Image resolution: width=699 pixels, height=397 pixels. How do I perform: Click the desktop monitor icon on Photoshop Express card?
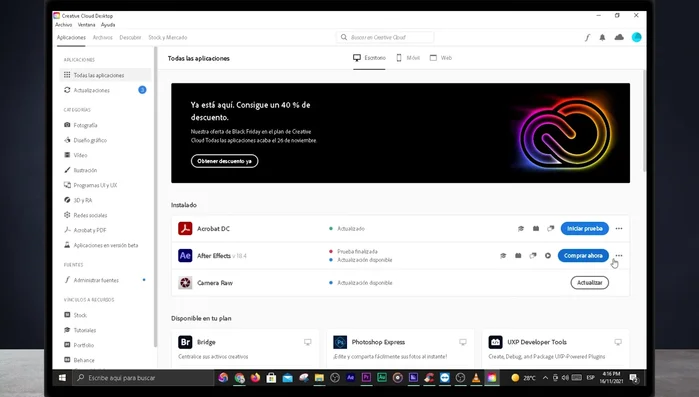point(463,342)
